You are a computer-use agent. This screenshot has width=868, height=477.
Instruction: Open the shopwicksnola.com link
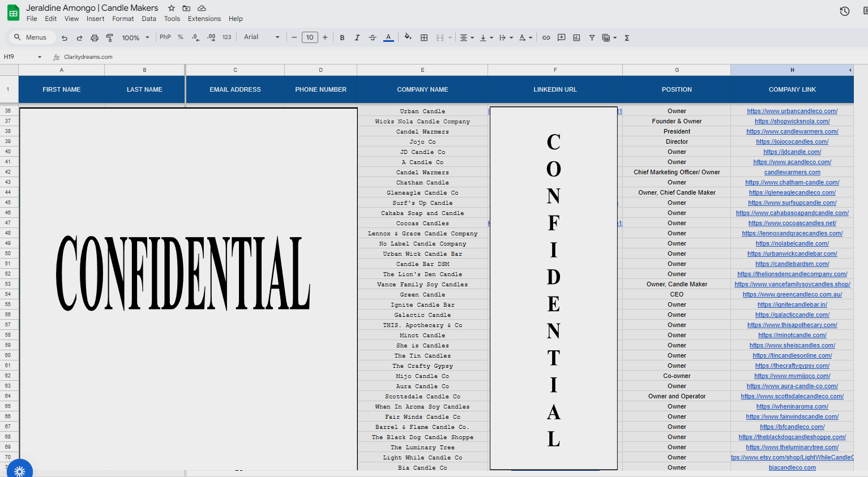(x=792, y=122)
